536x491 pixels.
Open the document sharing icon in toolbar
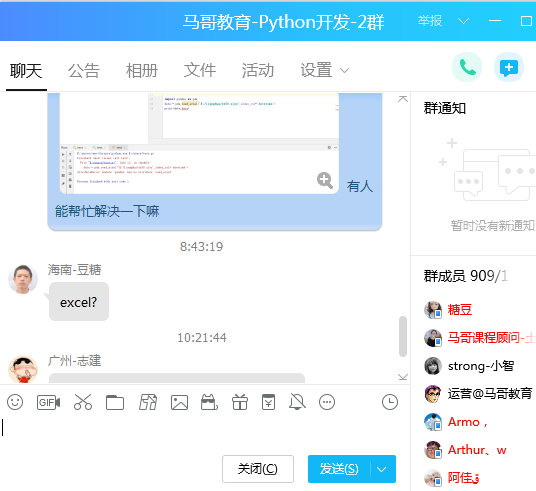click(x=148, y=402)
